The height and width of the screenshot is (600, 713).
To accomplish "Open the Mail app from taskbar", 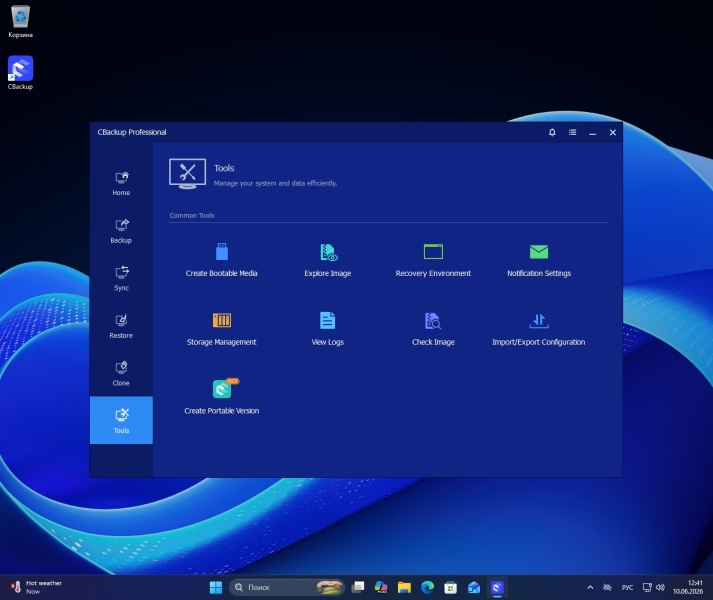I will [474, 587].
